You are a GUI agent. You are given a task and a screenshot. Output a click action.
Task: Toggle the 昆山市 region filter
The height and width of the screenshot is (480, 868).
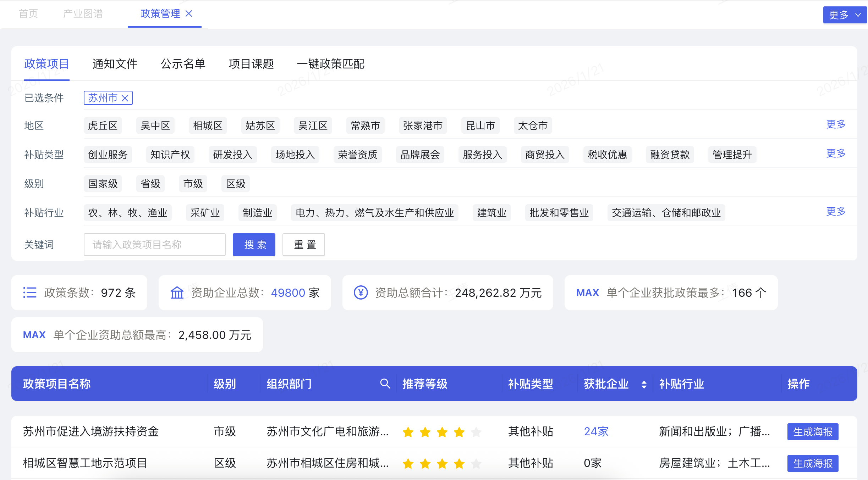coord(480,125)
